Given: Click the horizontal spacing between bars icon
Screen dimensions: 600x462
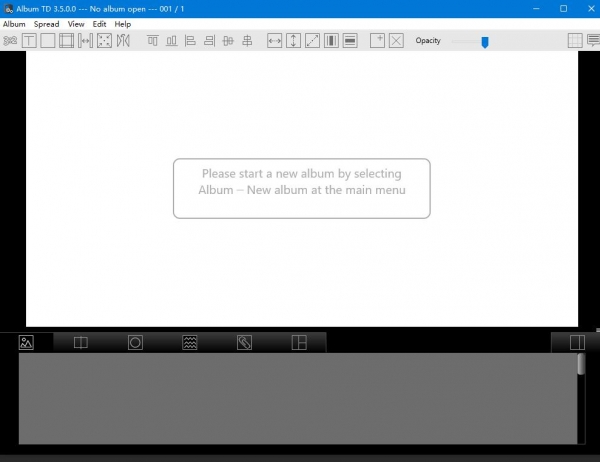Looking at the screenshot, I should point(85,41).
